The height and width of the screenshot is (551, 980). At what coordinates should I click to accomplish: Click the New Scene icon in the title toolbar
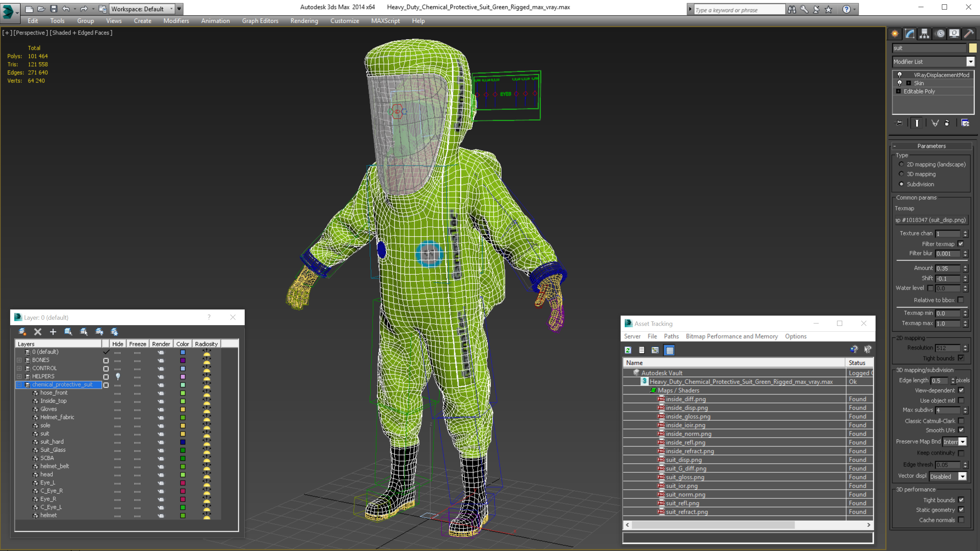pyautogui.click(x=29, y=9)
